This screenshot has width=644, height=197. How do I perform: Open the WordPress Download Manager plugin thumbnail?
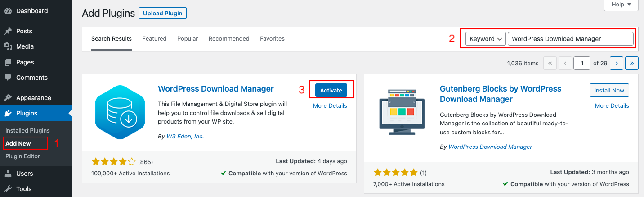coord(120,112)
